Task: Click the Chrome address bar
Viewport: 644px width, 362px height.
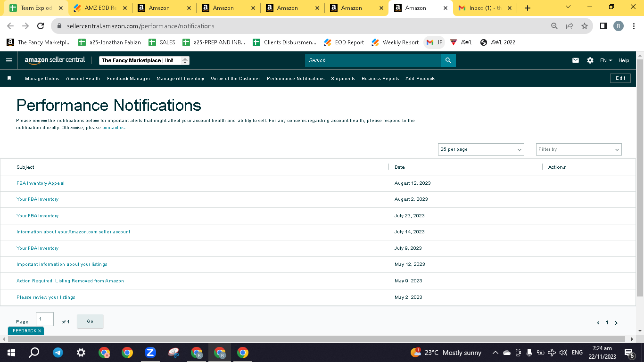Action: [302, 26]
